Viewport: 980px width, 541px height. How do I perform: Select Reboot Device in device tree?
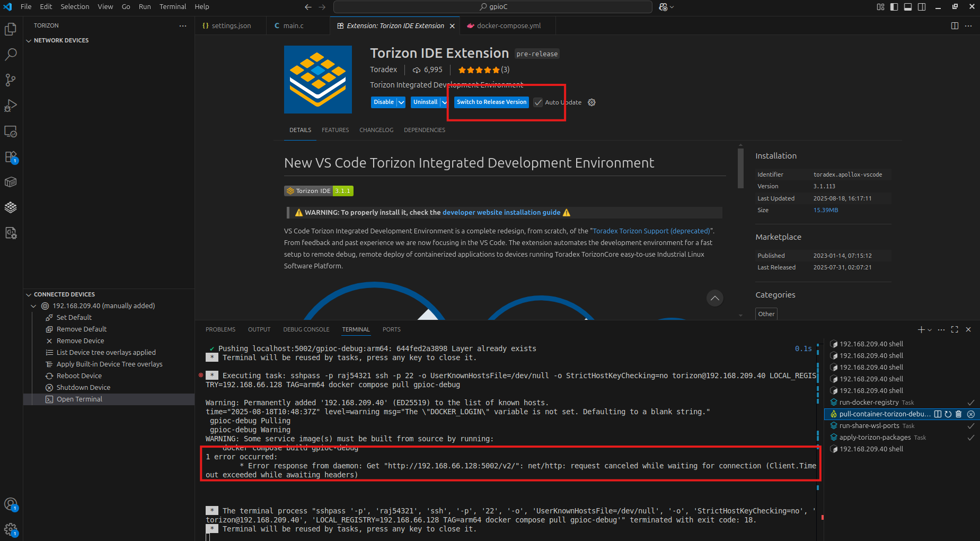[x=79, y=376]
